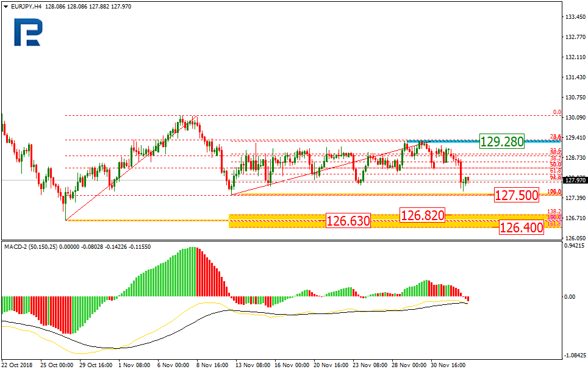
Task: Click the 126.400 price level label
Action: coord(521,227)
